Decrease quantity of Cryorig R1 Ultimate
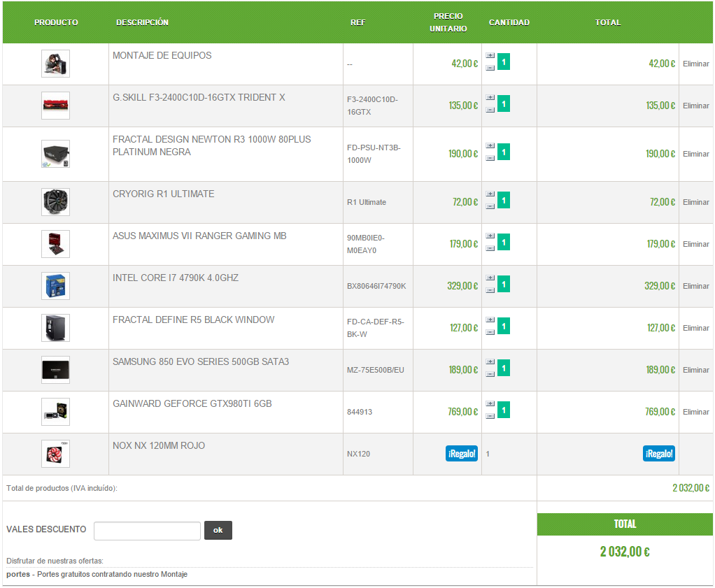The width and height of the screenshot is (715, 588). pyautogui.click(x=490, y=206)
